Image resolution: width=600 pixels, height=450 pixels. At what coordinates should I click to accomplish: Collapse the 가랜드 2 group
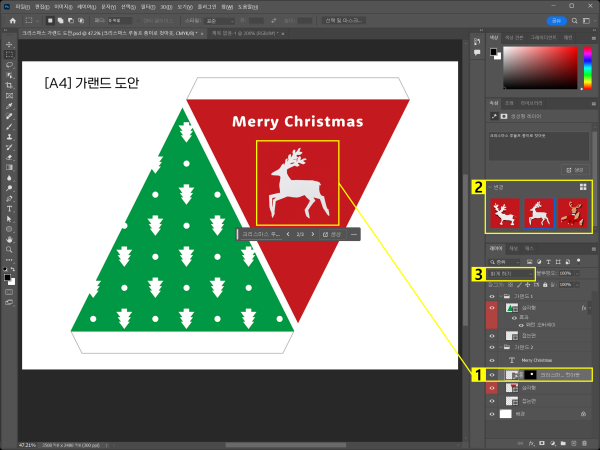click(501, 347)
